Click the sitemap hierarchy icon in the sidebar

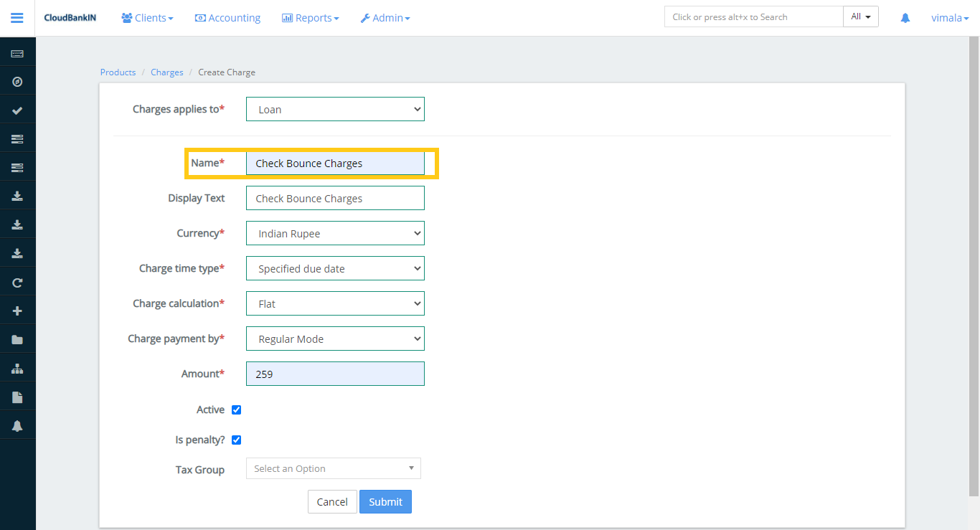tap(17, 369)
